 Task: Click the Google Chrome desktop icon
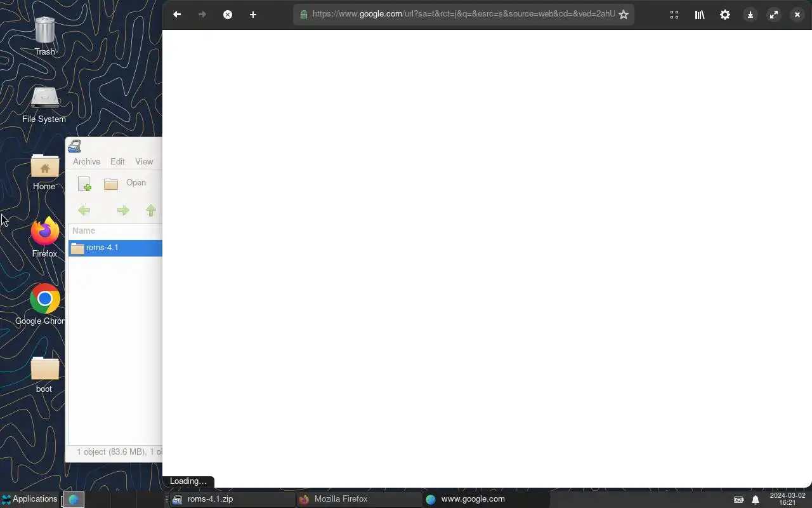pos(41,305)
